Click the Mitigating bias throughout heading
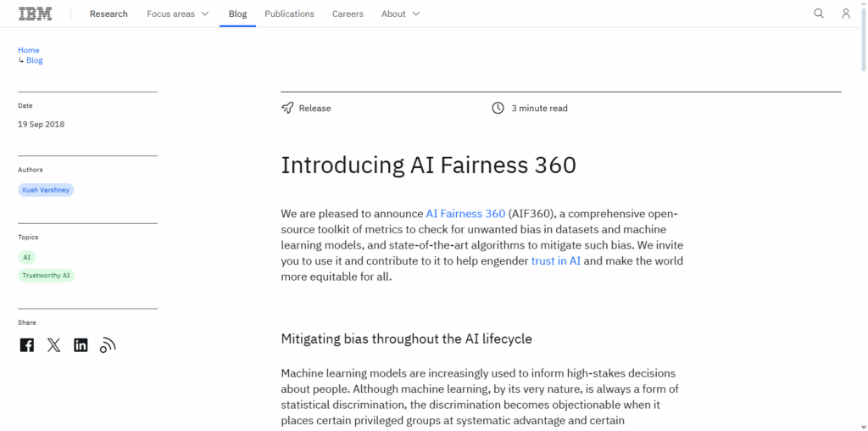868x431 pixels. (x=406, y=339)
